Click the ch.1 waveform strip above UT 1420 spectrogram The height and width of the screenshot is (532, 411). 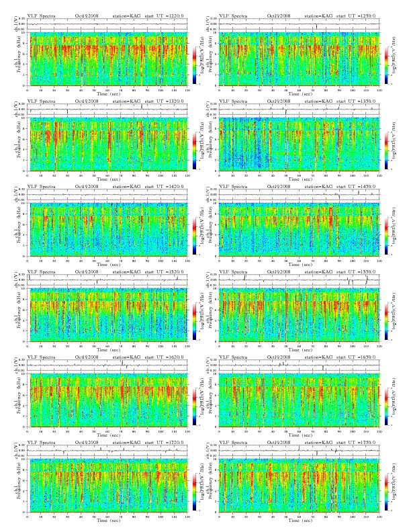point(107,195)
